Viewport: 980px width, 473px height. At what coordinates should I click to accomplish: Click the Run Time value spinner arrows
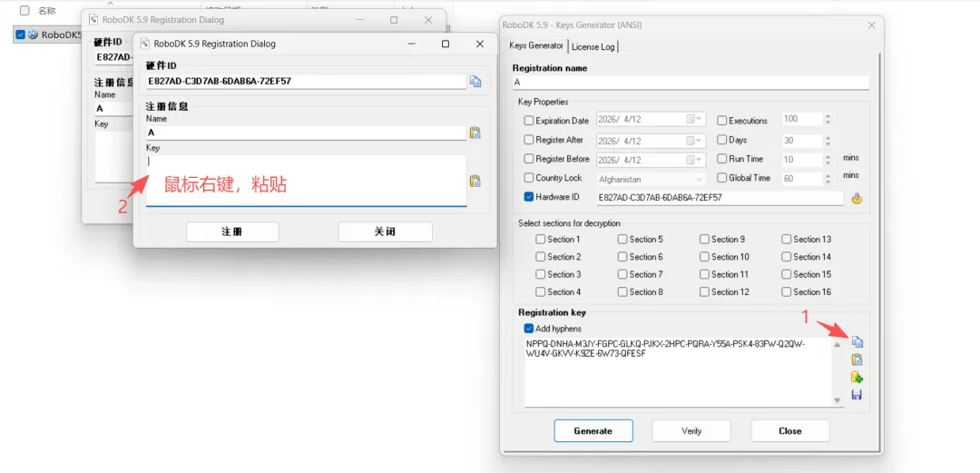[828, 160]
